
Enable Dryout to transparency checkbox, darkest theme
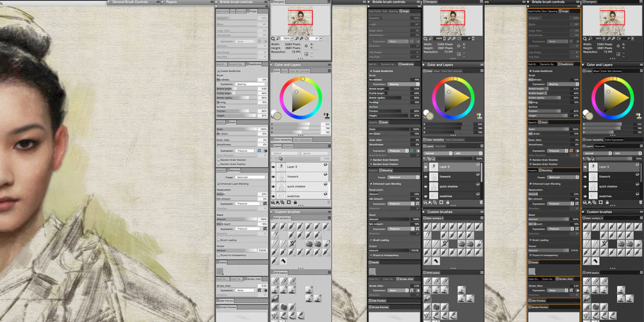pyautogui.click(x=530, y=255)
